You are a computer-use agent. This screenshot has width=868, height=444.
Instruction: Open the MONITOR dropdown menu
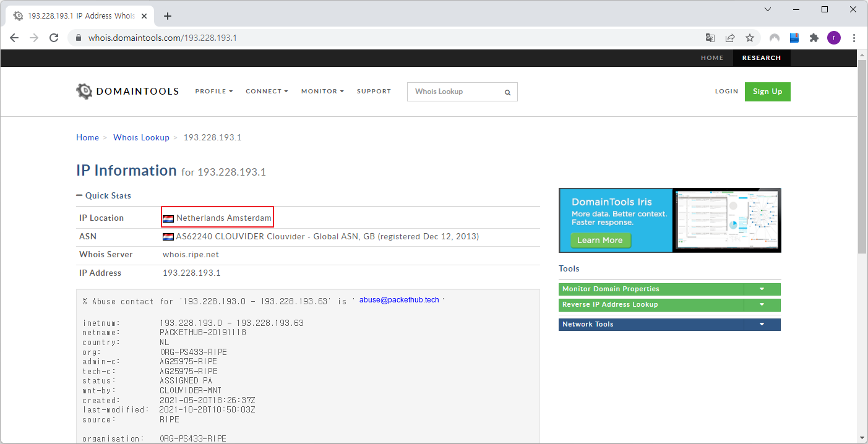[x=322, y=91]
